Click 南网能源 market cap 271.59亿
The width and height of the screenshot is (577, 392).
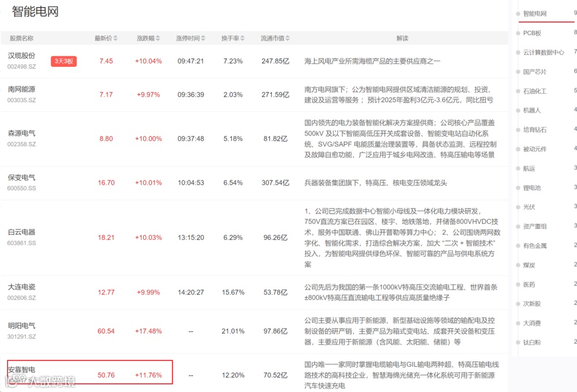pos(275,95)
